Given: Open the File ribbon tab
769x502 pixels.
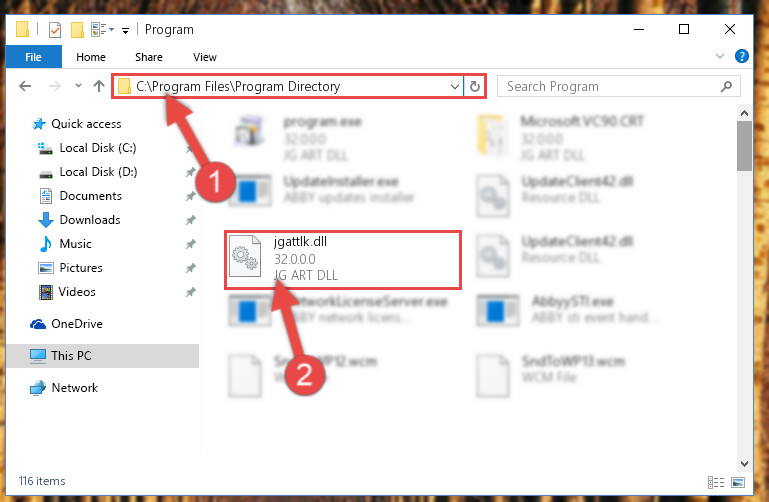Looking at the screenshot, I should (33, 57).
